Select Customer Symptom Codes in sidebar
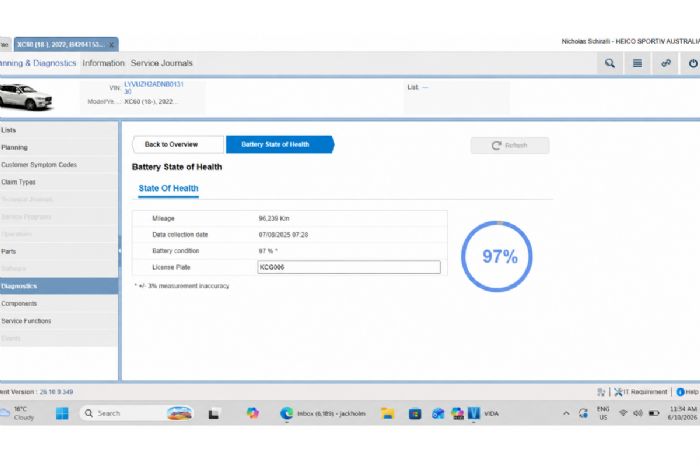700x466 pixels. coord(59,165)
